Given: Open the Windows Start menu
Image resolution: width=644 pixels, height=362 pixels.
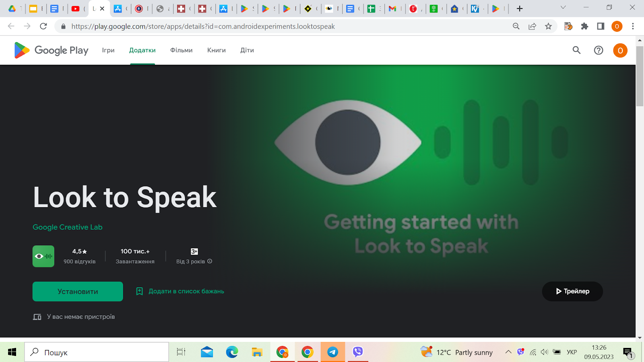Looking at the screenshot, I should pos(12,352).
